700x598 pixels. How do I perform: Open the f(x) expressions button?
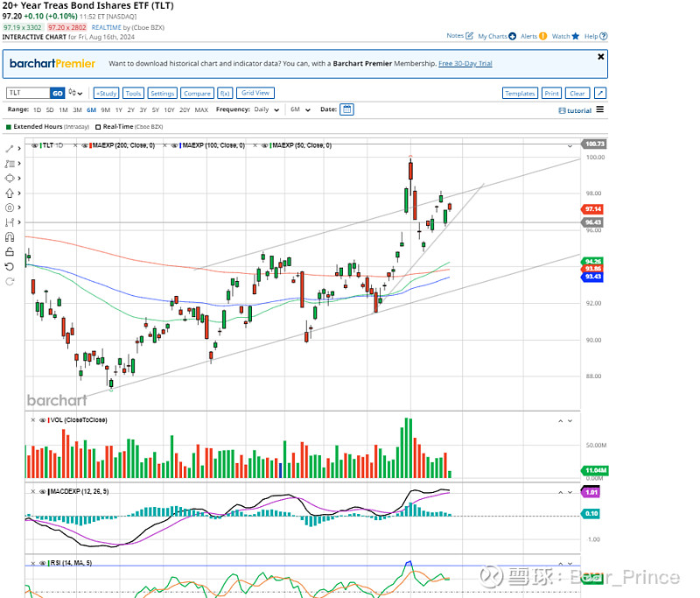pos(225,93)
